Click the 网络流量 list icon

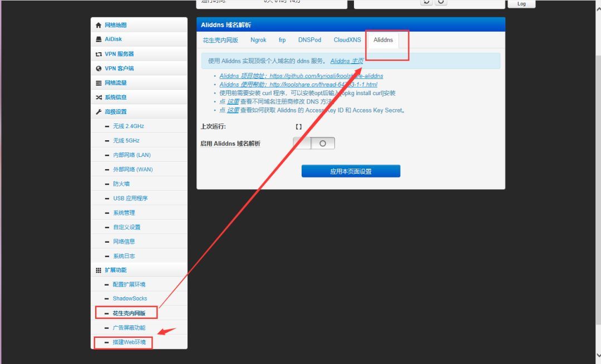(98, 83)
